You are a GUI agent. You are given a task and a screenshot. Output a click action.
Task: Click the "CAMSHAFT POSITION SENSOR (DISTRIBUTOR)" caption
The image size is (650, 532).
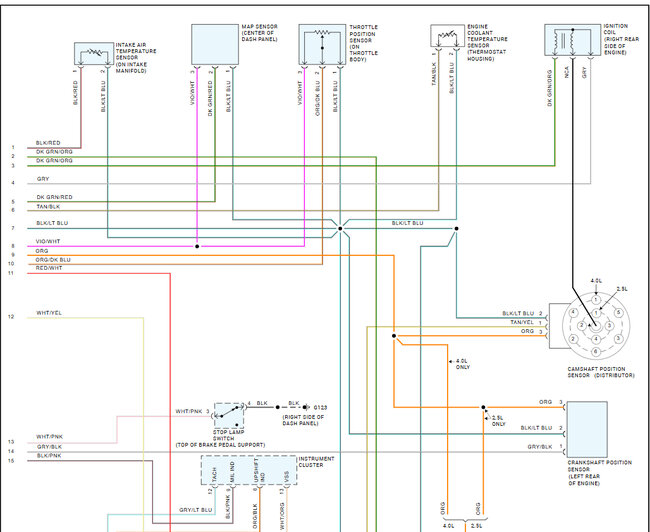point(601,372)
